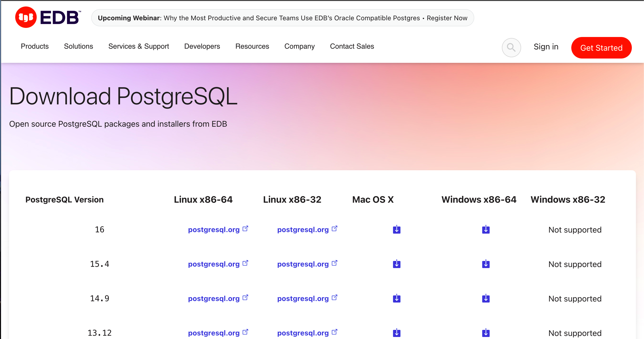The height and width of the screenshot is (339, 644).
Task: Open postgresql.org link for 14.9 Linux x86-64
Action: pos(218,298)
